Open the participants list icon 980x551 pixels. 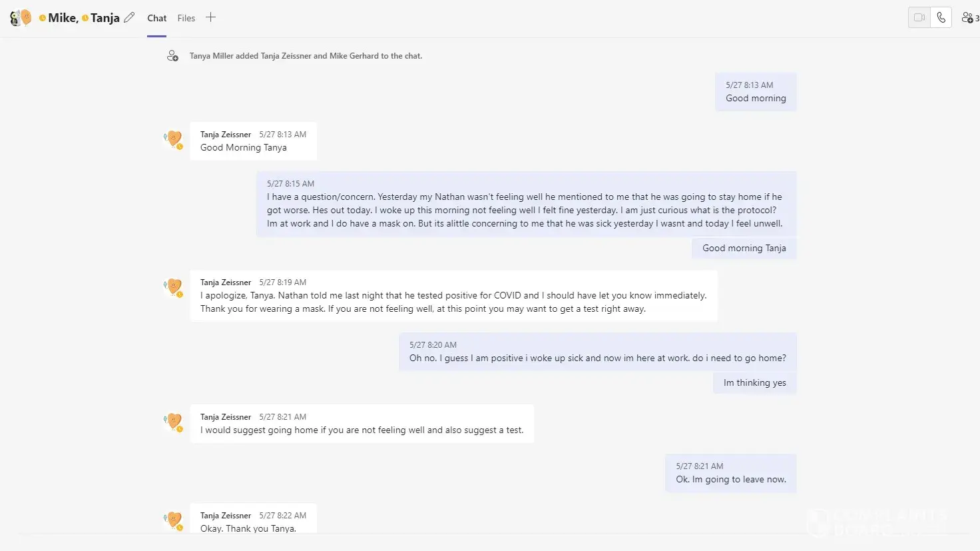coord(969,18)
